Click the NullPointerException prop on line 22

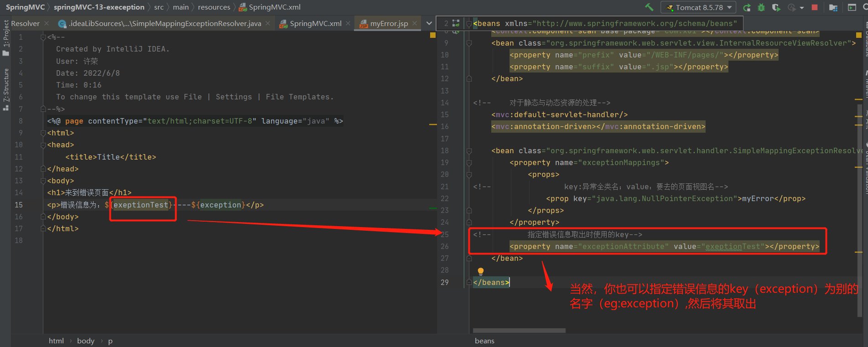click(676, 198)
